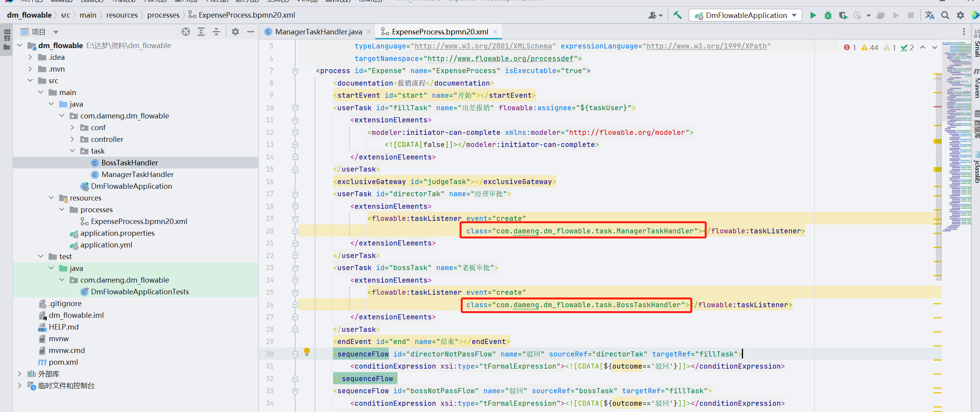Expand the 外部库 node
The height and width of the screenshot is (412, 980).
point(20,374)
